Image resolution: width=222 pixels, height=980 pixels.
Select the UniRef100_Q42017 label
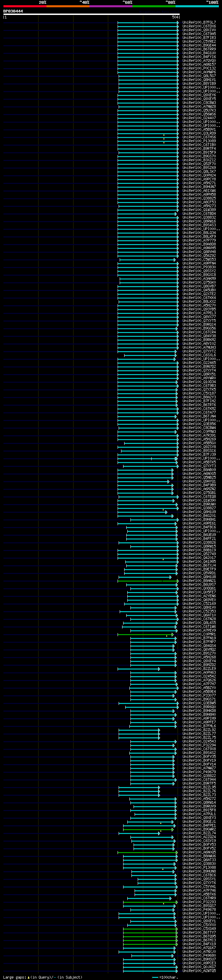(x=199, y=558)
